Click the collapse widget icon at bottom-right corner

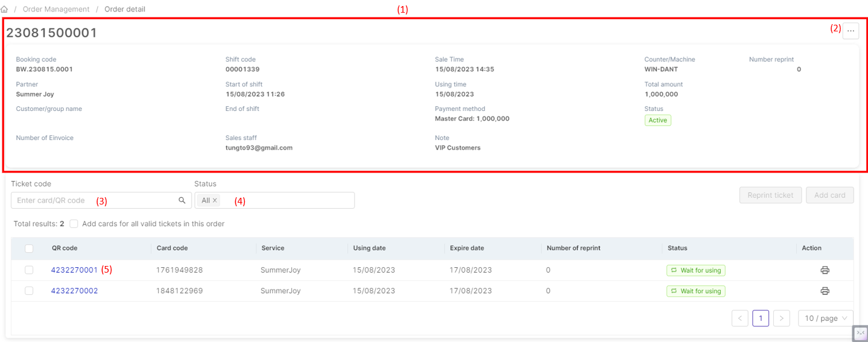tap(860, 333)
